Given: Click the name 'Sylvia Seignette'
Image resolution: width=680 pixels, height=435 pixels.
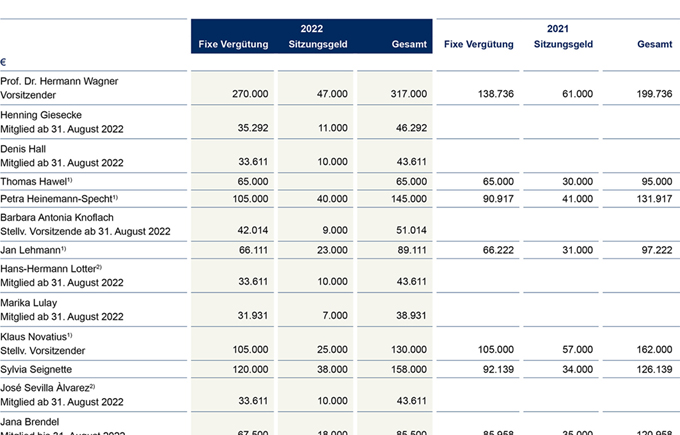Looking at the screenshot, I should [x=36, y=370].
